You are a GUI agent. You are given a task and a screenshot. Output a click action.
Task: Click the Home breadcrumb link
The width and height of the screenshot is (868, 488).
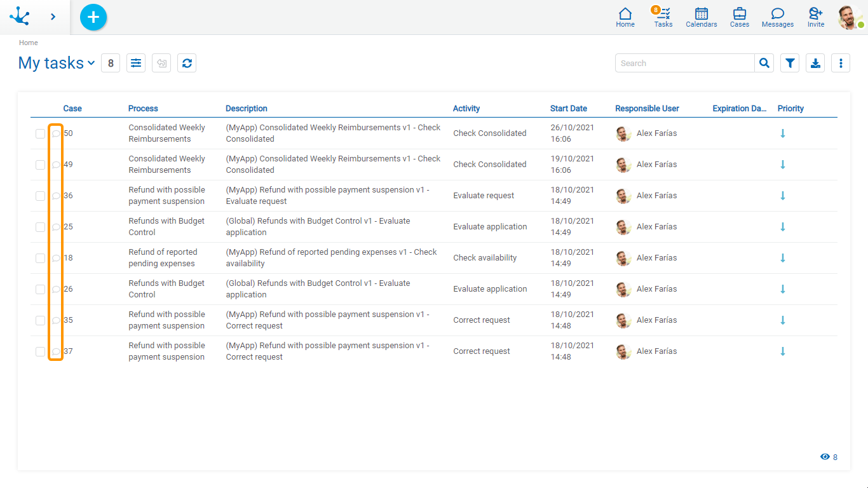[x=28, y=43]
